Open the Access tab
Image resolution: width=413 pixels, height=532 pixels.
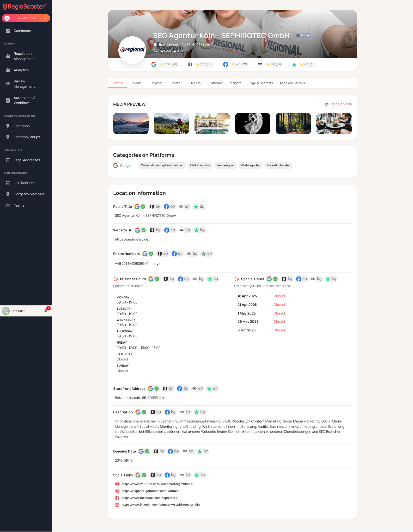(x=195, y=83)
